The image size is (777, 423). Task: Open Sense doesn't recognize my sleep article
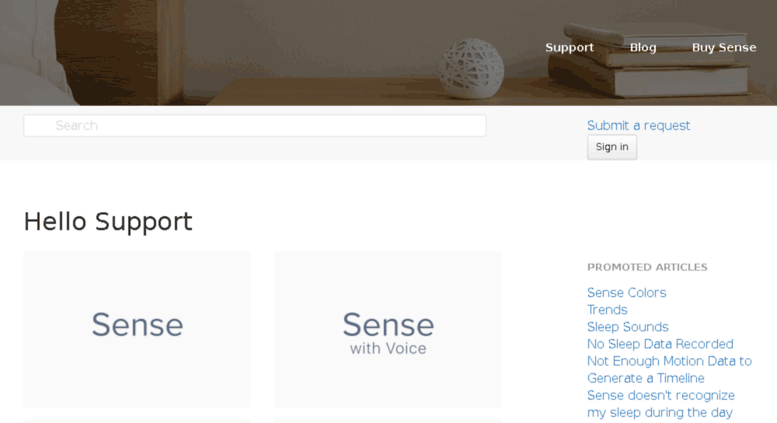pos(661,404)
